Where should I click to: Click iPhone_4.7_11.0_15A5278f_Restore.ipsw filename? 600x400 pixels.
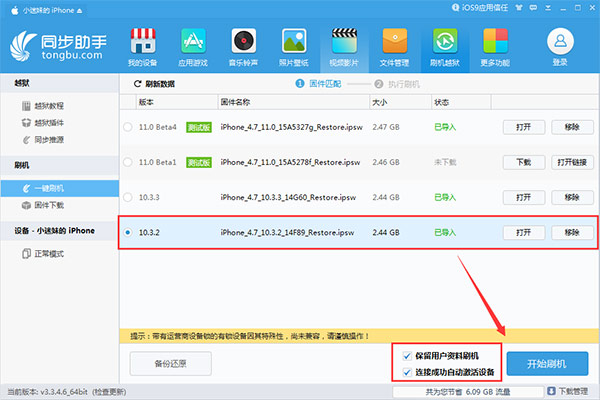(290, 162)
